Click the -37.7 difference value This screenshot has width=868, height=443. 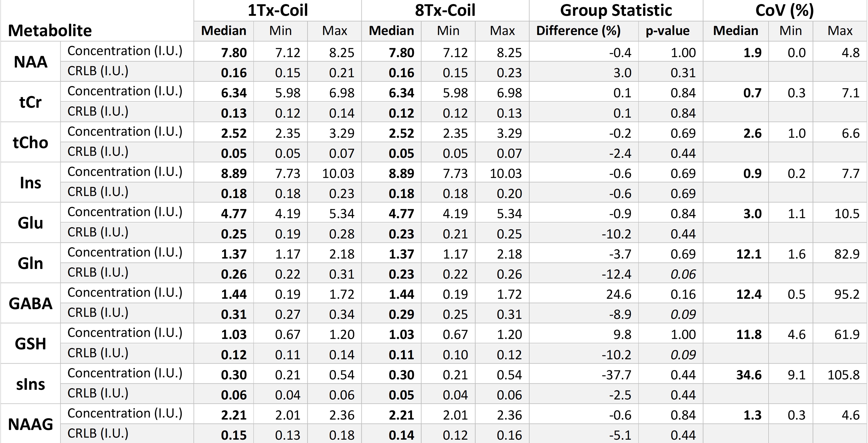(x=616, y=375)
